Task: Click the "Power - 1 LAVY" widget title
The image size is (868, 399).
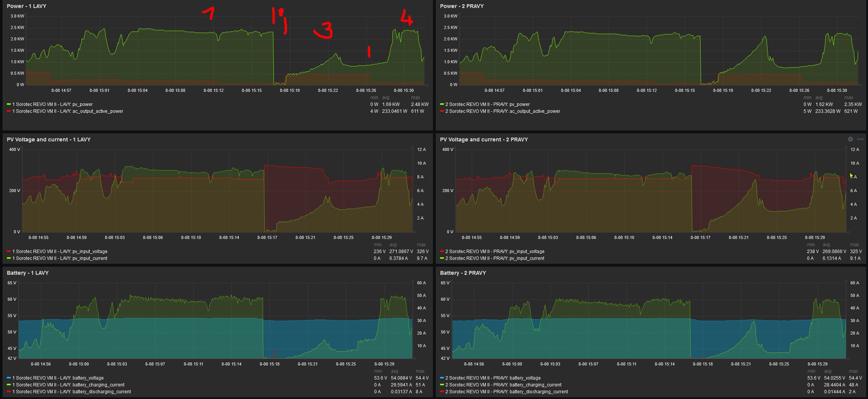Action: click(27, 6)
